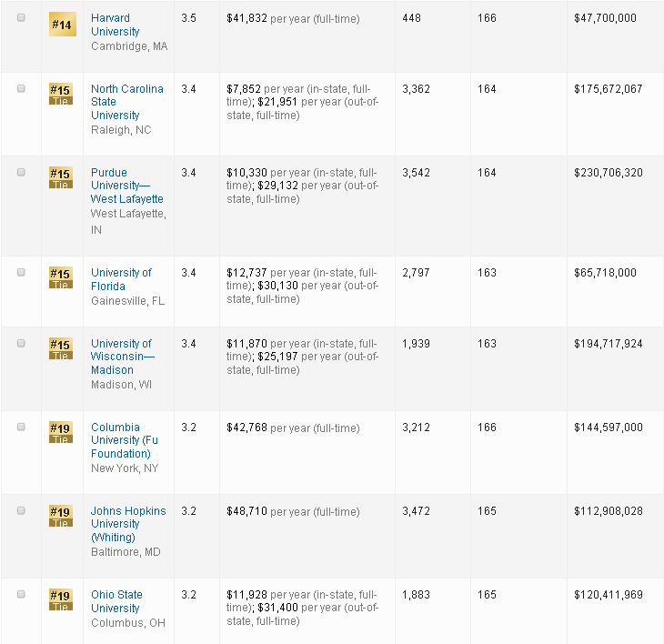The width and height of the screenshot is (664, 644).
Task: Follow the Johns Hopkins University (Whiting) link
Action: [127, 524]
